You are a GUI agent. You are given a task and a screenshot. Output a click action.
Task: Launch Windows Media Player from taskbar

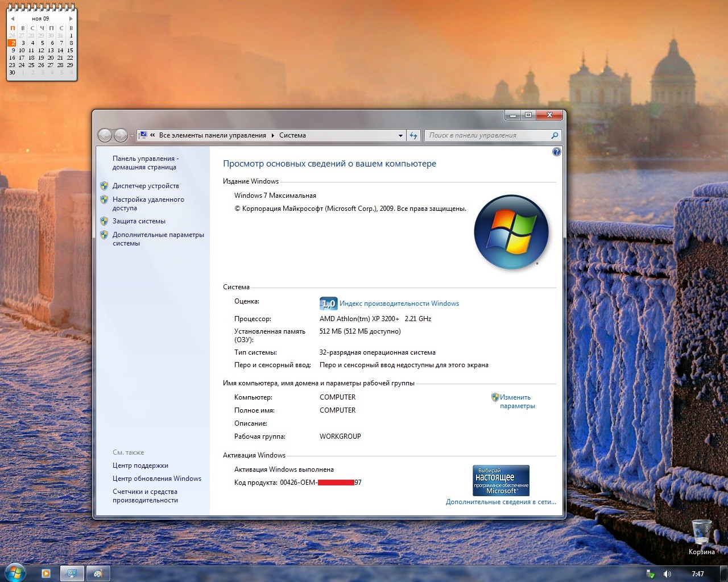[46, 573]
